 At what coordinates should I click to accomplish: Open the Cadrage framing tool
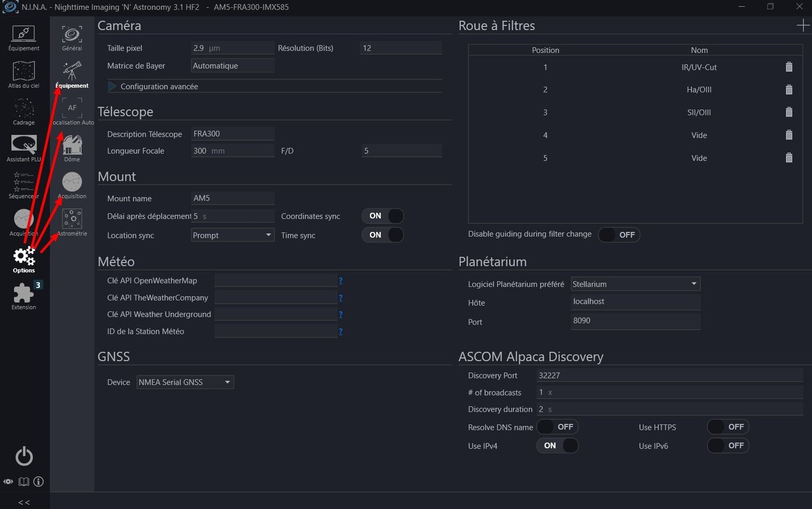tap(24, 111)
